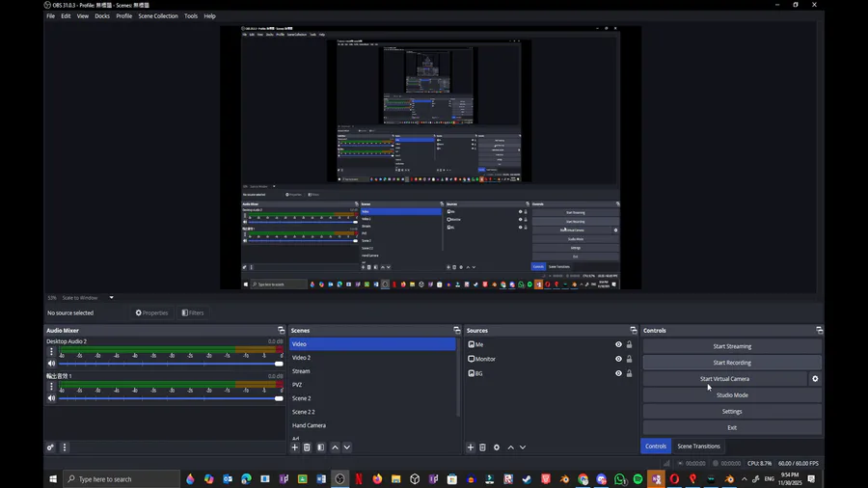Open the Windows Start button
This screenshot has width=868, height=488.
tap(53, 479)
